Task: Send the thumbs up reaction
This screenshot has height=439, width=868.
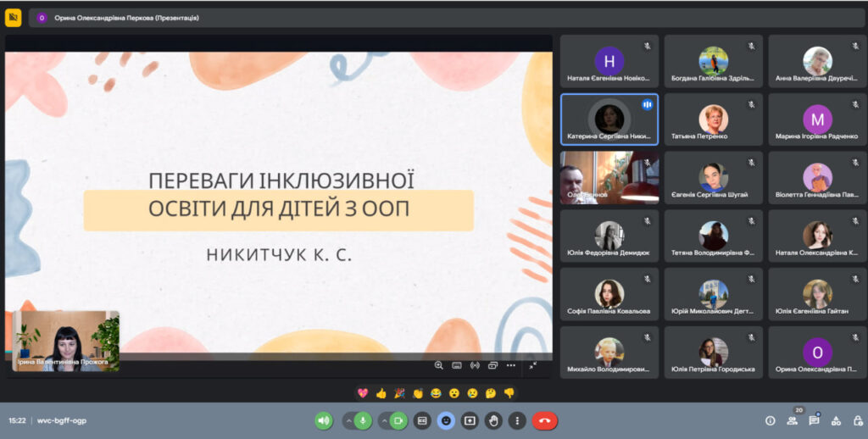Action: tap(381, 393)
